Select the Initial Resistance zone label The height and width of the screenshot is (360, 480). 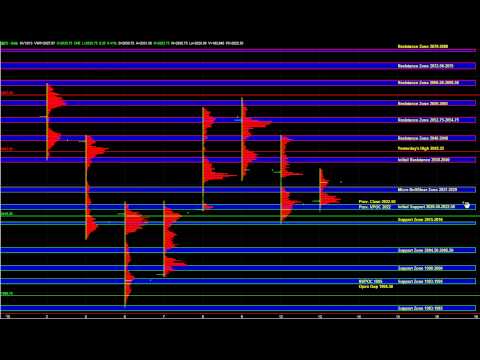[x=424, y=160]
